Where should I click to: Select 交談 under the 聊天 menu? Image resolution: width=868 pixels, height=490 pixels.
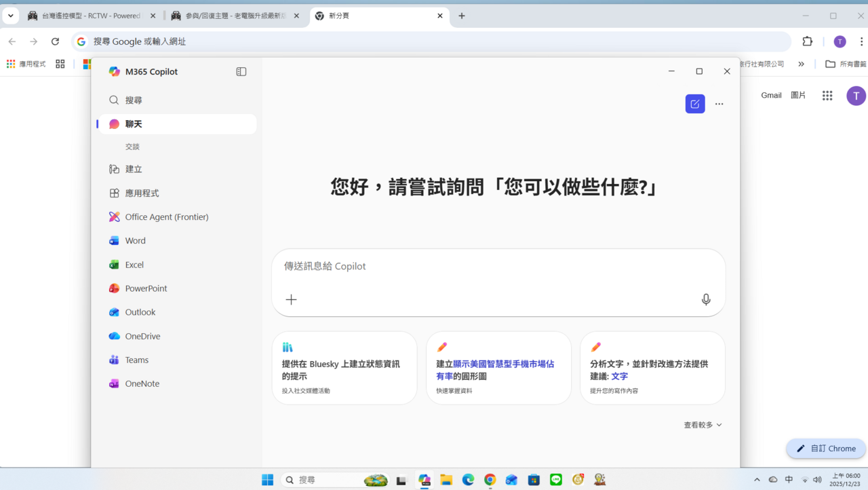[x=132, y=146]
